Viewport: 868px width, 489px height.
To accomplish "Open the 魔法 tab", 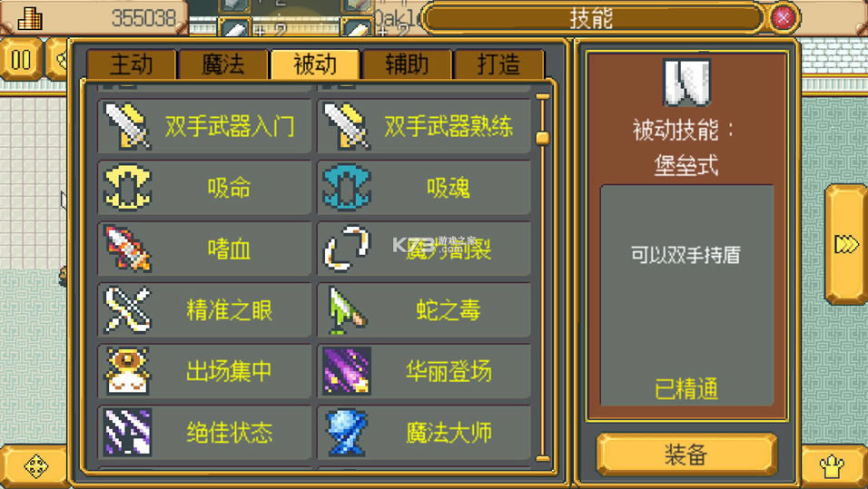I will [223, 64].
